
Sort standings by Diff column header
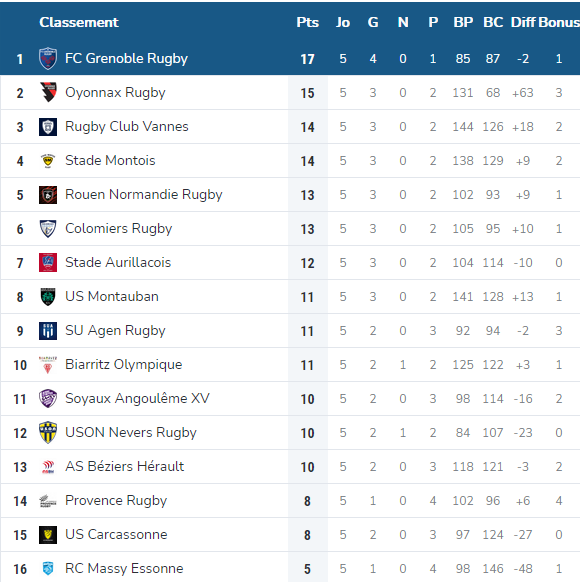(523, 22)
